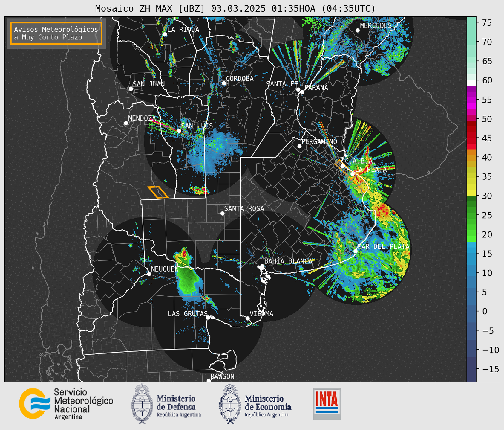The image size is (504, 430).
Task: Click the map title Mosaico ZH MAX
Action: (235, 8)
